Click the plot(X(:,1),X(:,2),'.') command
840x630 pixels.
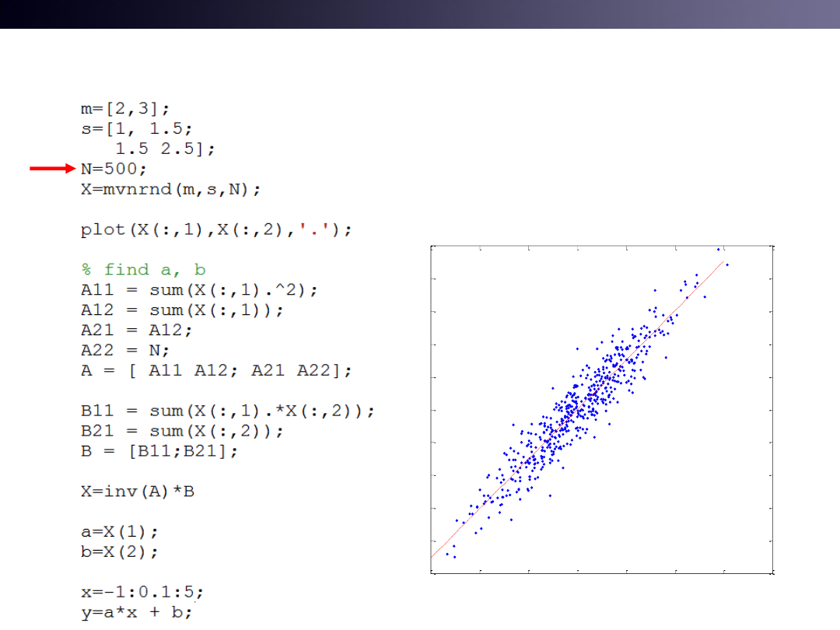[215, 229]
